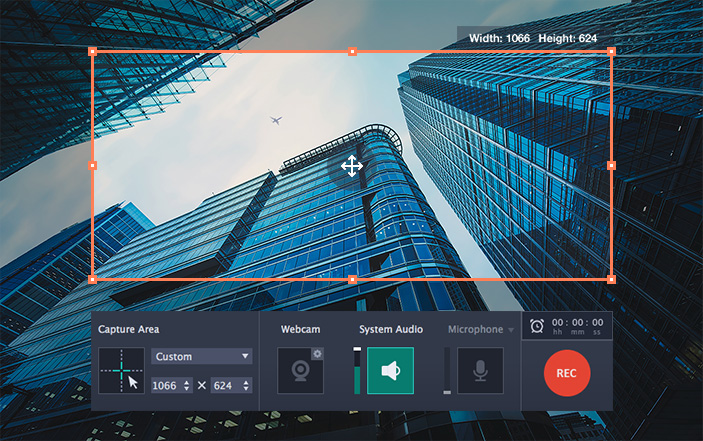Click the alarm clock timer icon

537,326
